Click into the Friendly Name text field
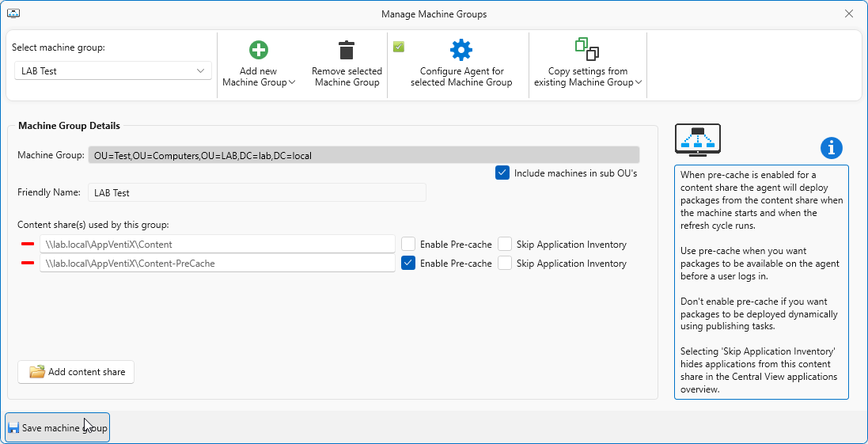 [256, 192]
